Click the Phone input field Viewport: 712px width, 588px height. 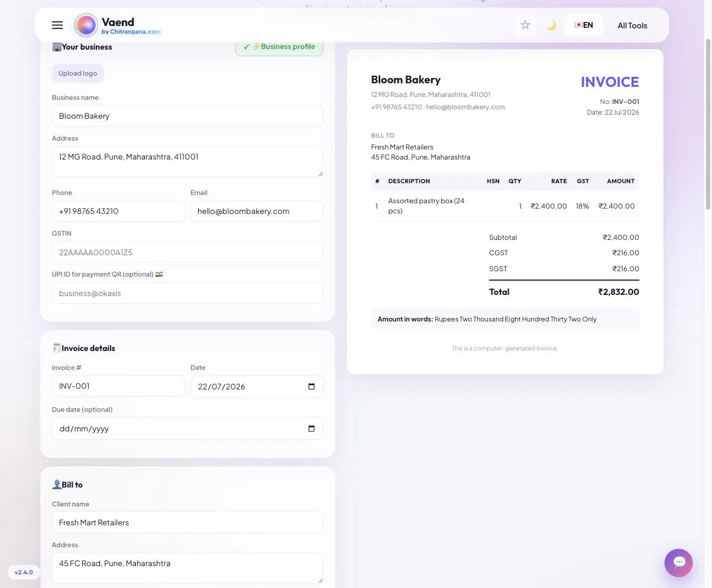[x=118, y=211]
